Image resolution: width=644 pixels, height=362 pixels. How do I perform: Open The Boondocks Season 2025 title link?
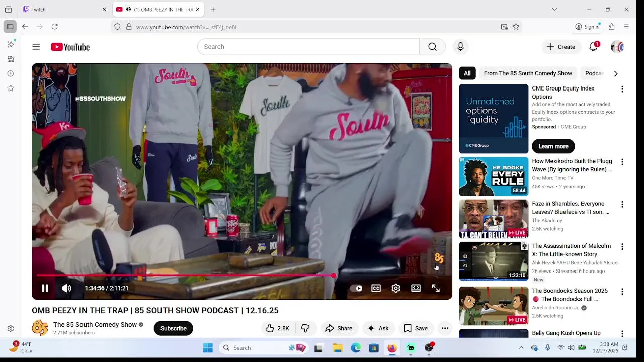pos(570,295)
